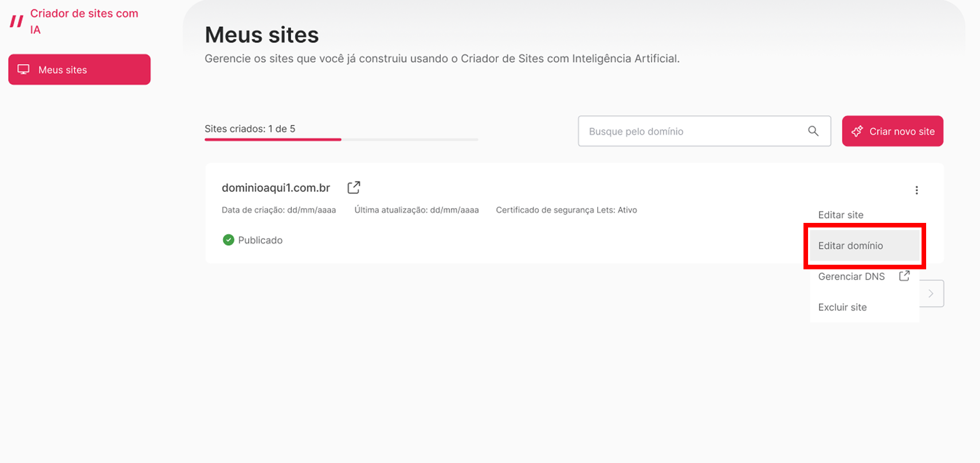Select Editar site from the menu
The height and width of the screenshot is (463, 980).
(x=840, y=215)
